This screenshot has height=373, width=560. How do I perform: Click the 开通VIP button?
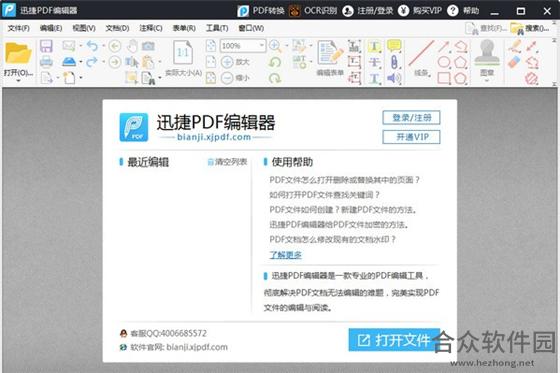tap(411, 137)
